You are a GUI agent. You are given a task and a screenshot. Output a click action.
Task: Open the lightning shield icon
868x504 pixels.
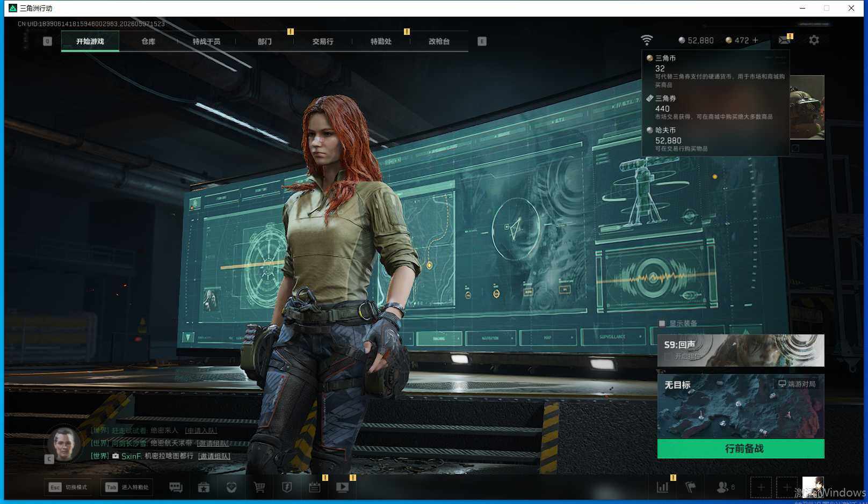tap(287, 487)
